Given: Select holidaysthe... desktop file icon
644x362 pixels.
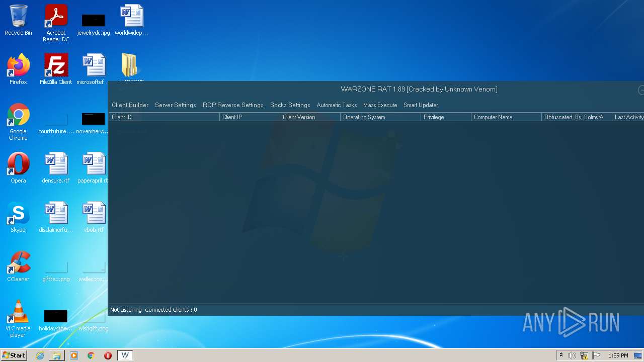Looking at the screenshot, I should pos(56,321).
